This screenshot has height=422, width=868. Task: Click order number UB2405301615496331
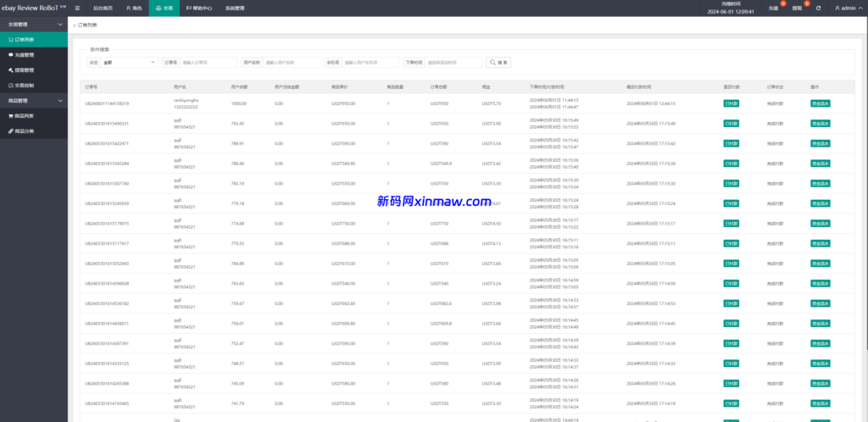click(x=107, y=124)
